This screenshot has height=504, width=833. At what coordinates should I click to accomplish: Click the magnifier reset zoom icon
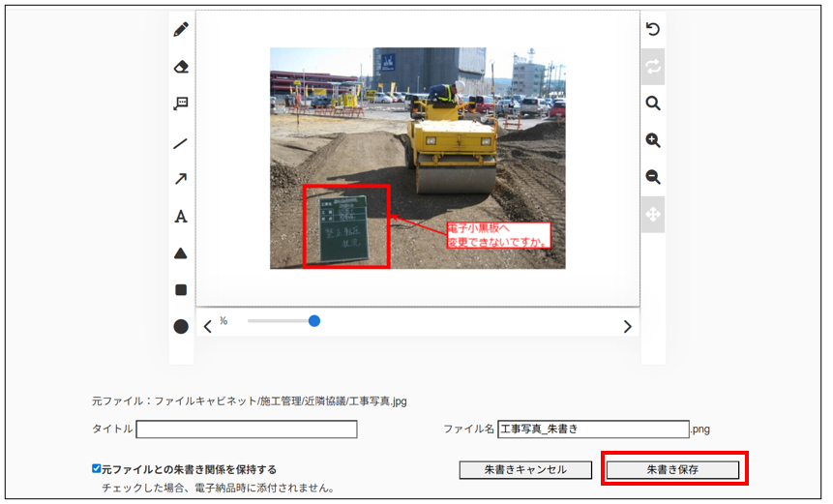[x=653, y=104]
